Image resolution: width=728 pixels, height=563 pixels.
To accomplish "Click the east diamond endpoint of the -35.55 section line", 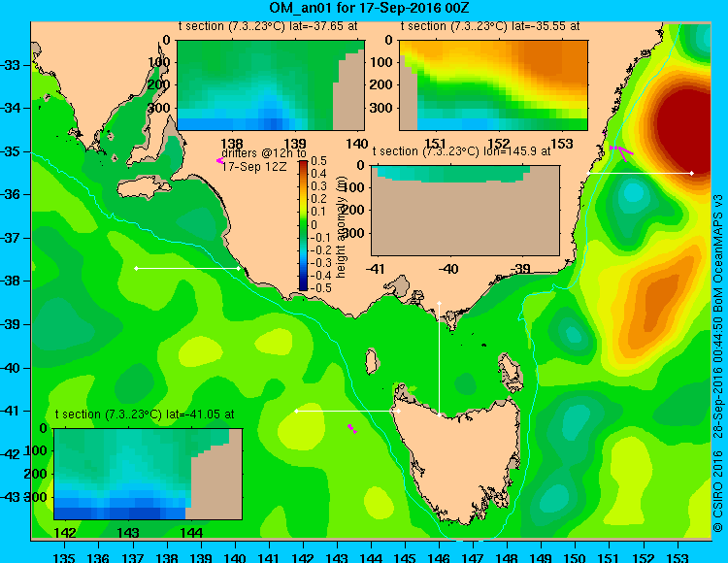I will coord(692,173).
